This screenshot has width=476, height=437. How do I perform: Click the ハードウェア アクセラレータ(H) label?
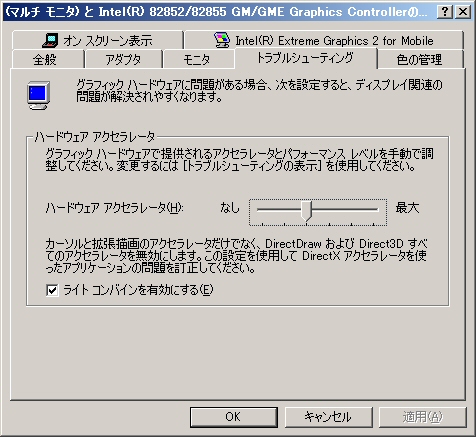[x=114, y=208]
